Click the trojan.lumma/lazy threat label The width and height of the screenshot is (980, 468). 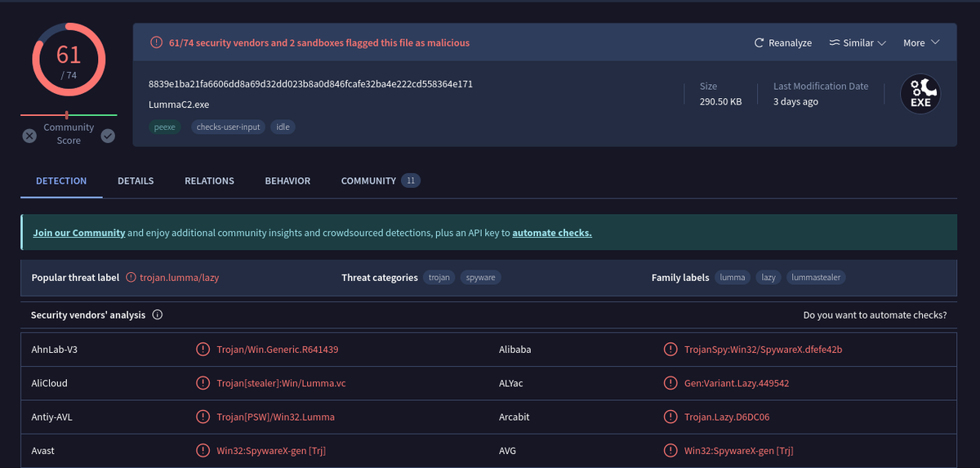tap(180, 278)
